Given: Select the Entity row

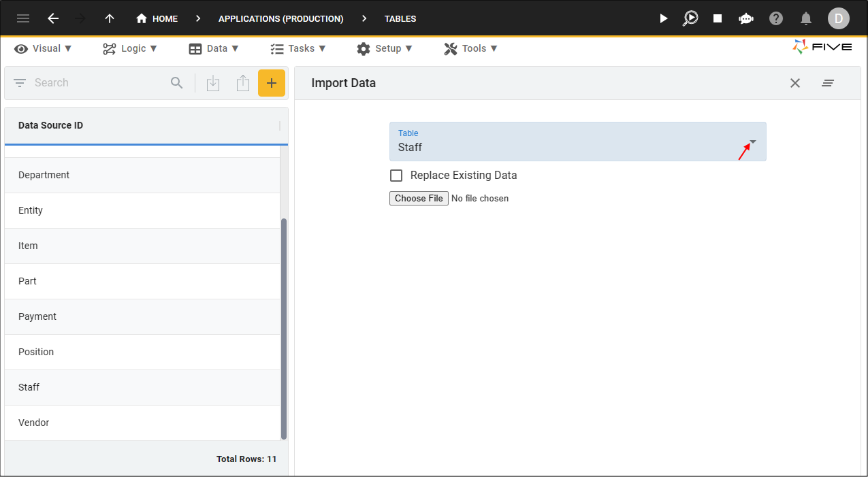Looking at the screenshot, I should 142,211.
